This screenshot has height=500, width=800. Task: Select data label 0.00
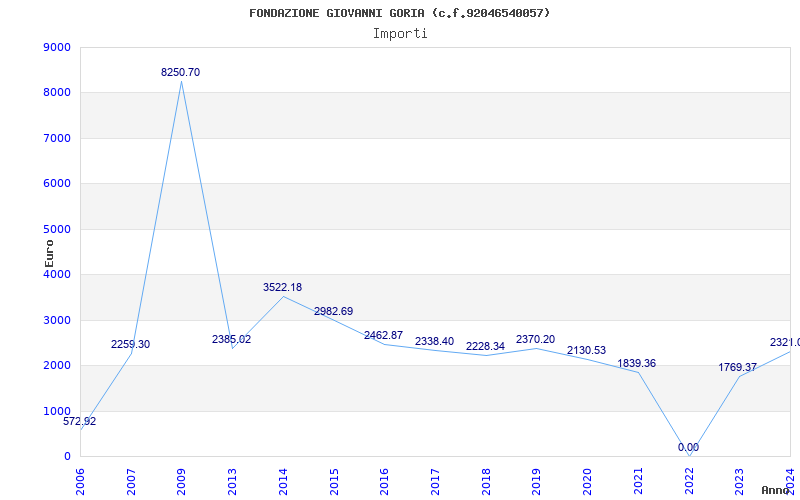tap(689, 447)
